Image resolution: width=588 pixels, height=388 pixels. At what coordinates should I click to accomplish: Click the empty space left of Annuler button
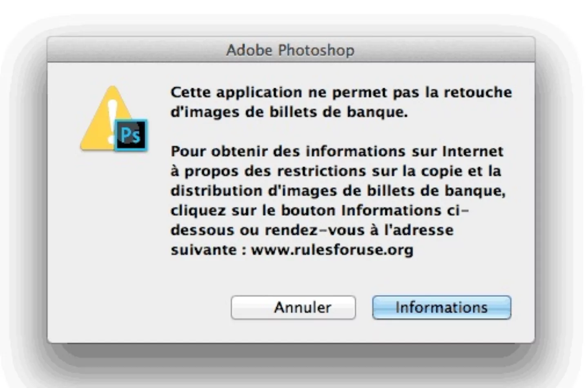[x=143, y=307]
